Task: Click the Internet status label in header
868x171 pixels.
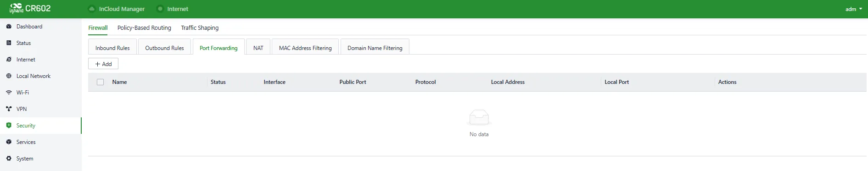Action: 178,9
